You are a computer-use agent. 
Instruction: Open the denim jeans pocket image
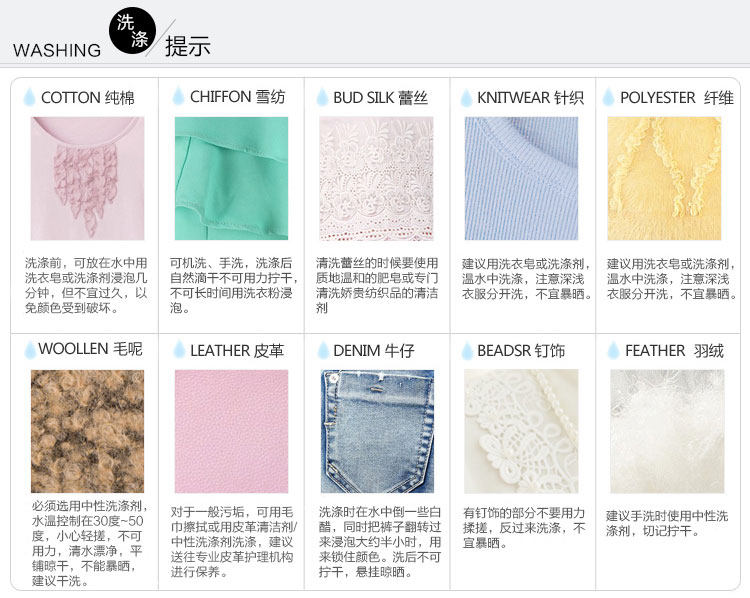click(x=377, y=431)
